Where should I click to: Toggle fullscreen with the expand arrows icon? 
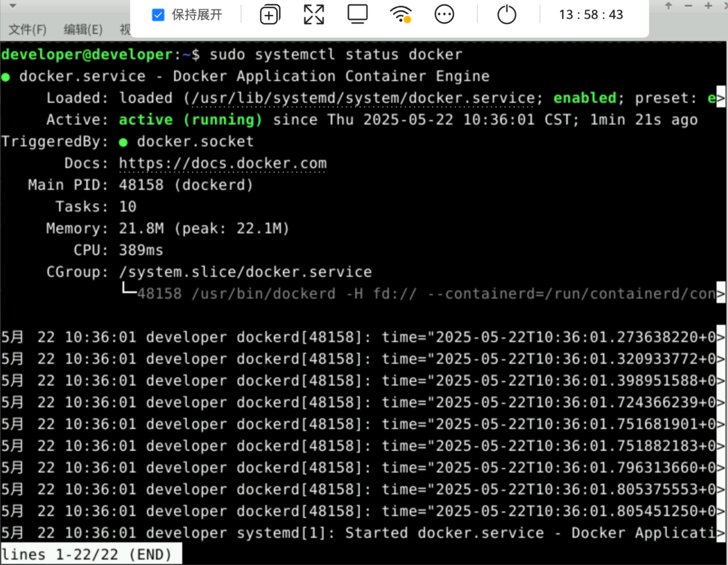(x=314, y=15)
